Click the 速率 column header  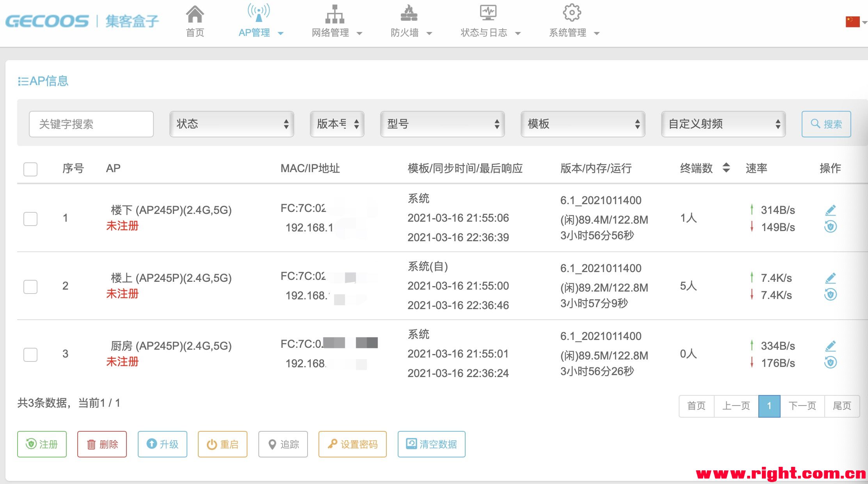tap(756, 168)
